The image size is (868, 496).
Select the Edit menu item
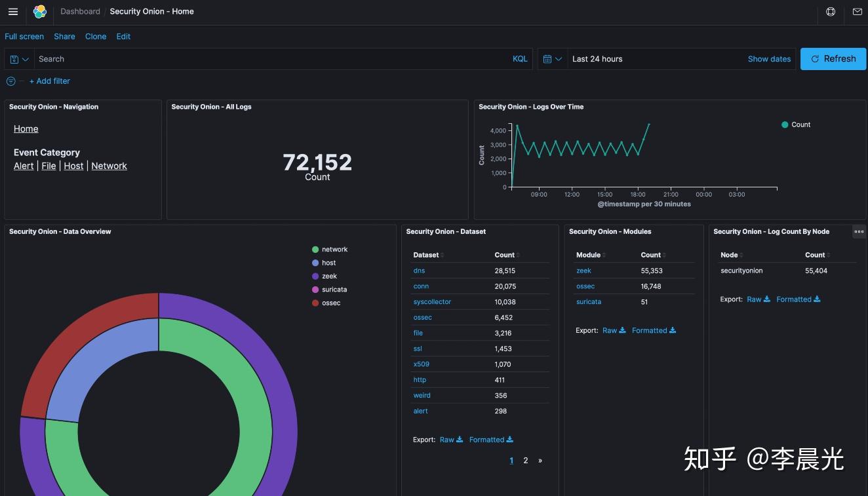pyautogui.click(x=123, y=37)
